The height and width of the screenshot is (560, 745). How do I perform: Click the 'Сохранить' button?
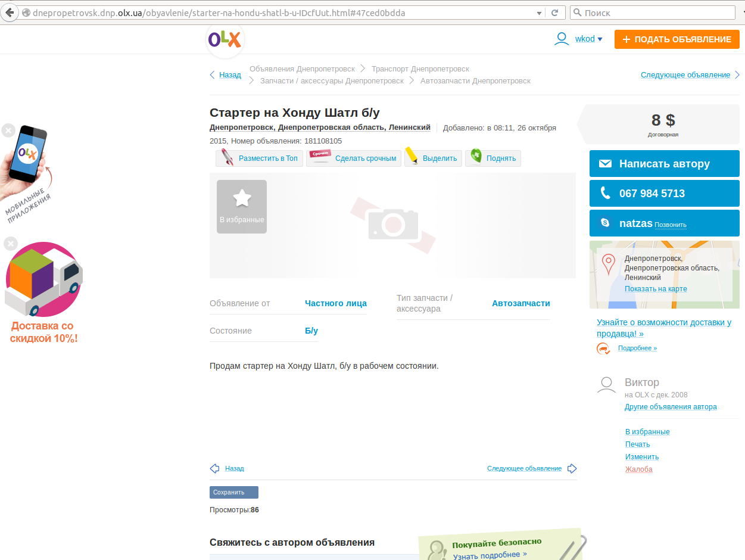pyautogui.click(x=234, y=493)
